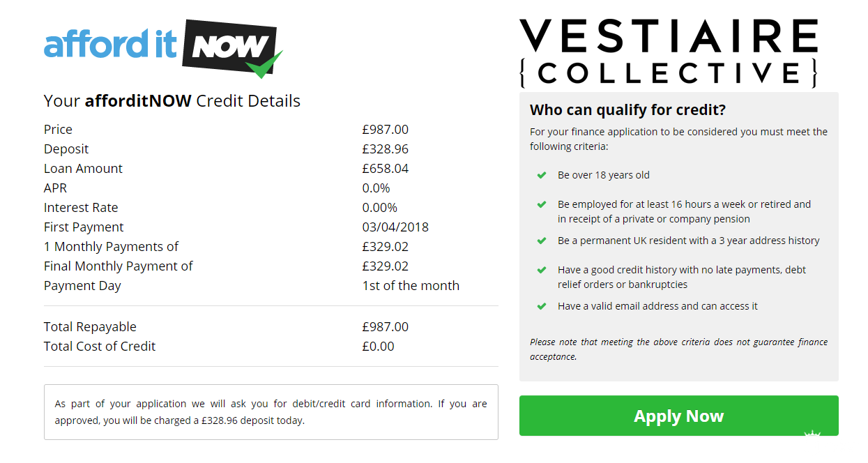Image resolution: width=868 pixels, height=463 pixels.
Task: Click the debit/credit card deposit notice box
Action: pos(271,412)
